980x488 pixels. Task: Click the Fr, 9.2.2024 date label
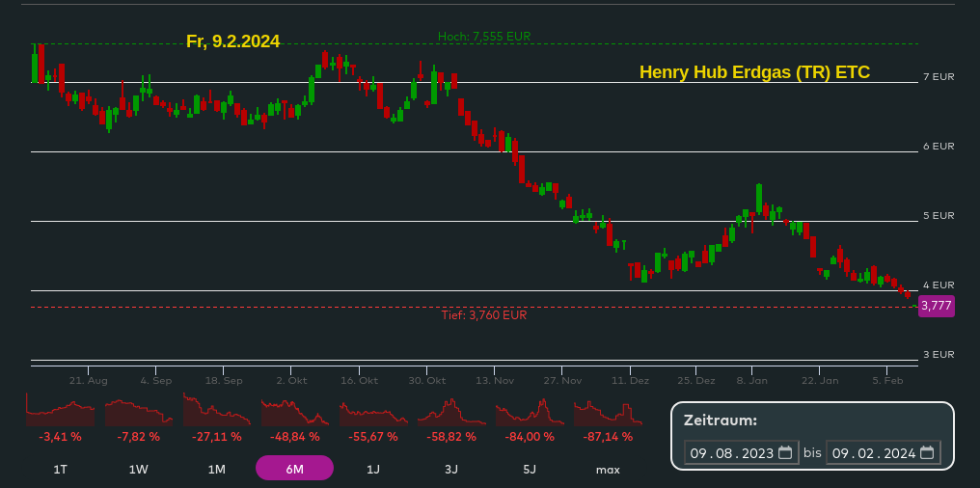(x=233, y=41)
